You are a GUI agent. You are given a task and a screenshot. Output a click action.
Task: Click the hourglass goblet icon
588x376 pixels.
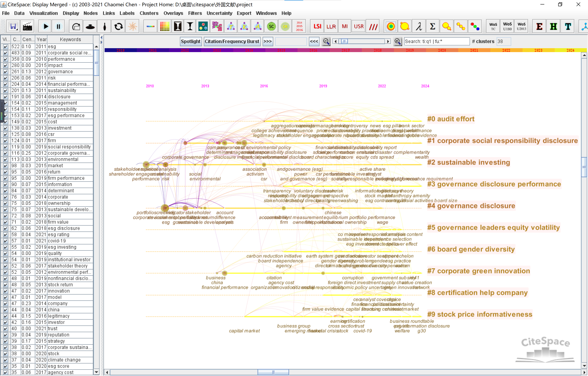190,26
